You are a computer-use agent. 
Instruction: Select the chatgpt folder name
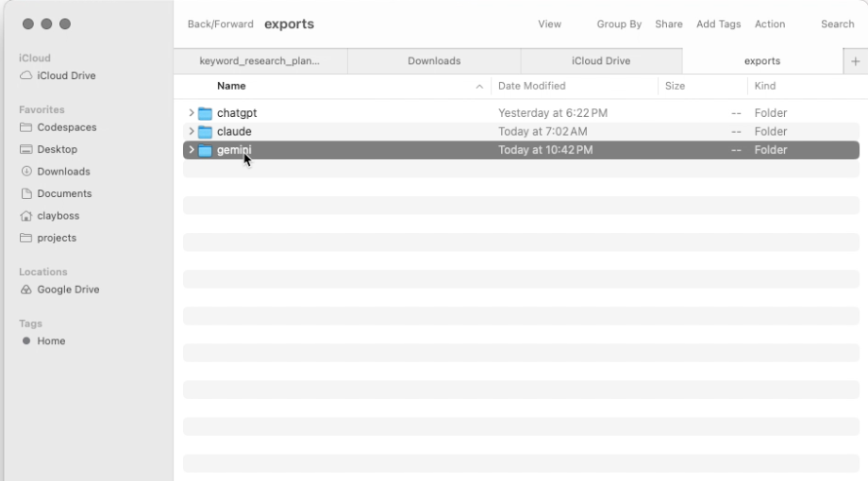click(x=237, y=113)
